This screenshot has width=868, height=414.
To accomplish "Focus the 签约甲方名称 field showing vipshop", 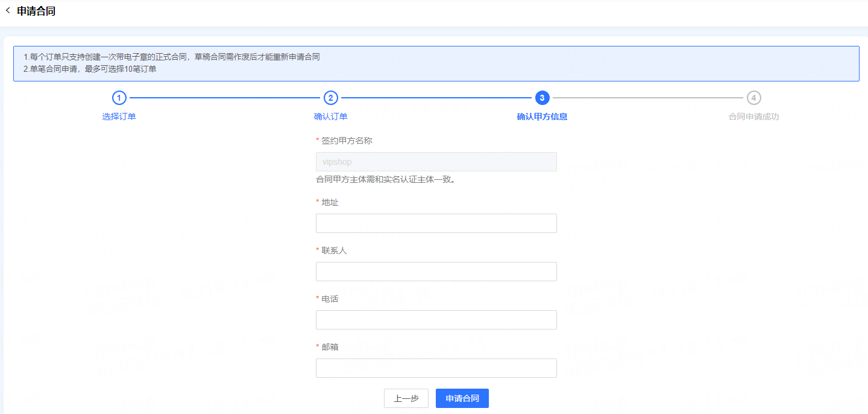I will pos(436,162).
